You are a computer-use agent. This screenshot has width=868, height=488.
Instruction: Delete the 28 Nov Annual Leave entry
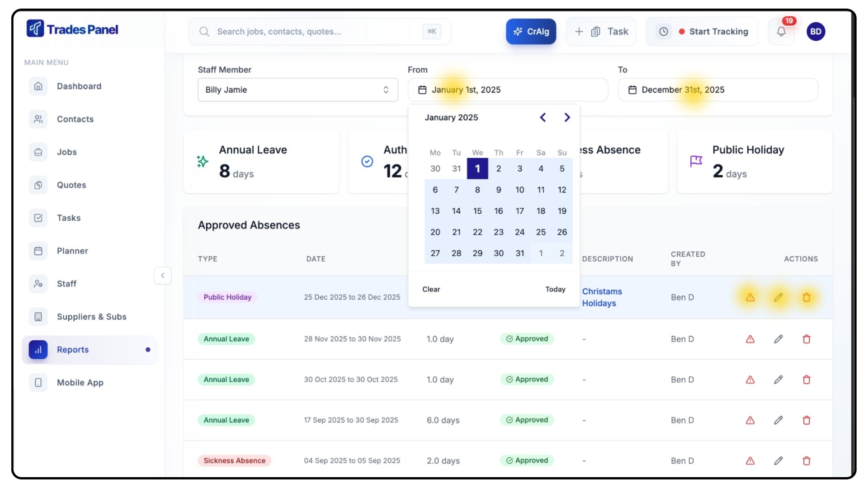coord(806,339)
